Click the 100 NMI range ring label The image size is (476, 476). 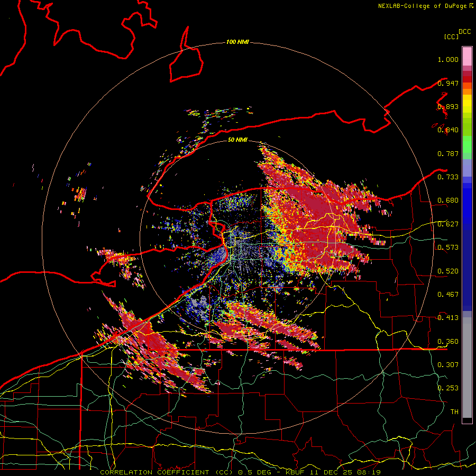click(x=237, y=42)
